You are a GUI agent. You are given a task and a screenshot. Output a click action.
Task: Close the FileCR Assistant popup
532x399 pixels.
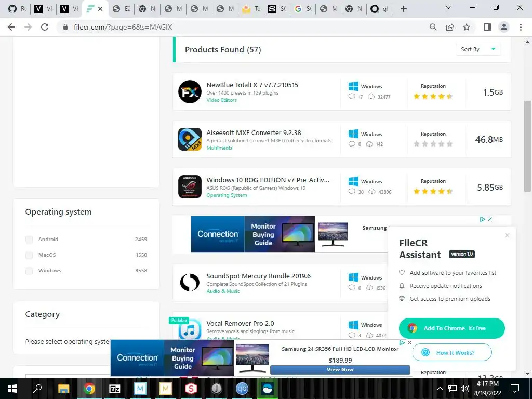(507, 235)
